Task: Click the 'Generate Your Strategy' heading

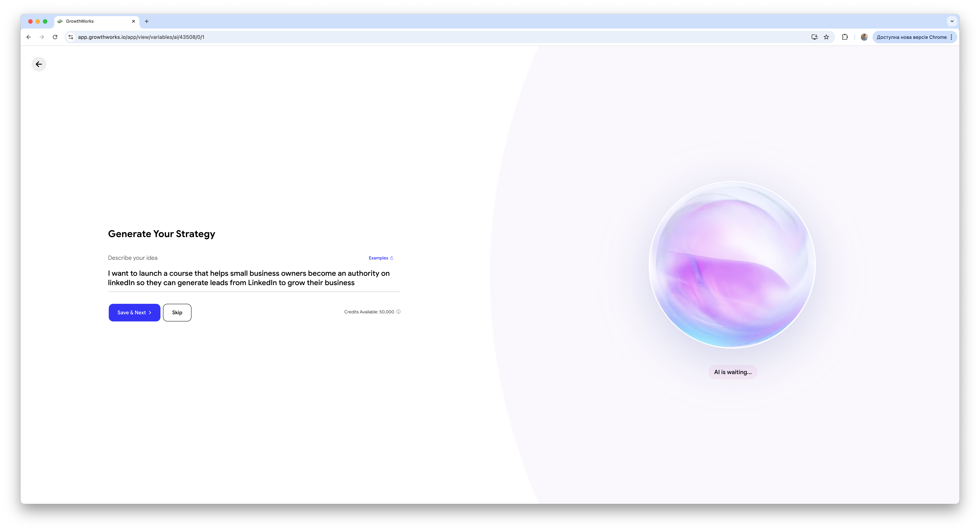Action: (162, 234)
